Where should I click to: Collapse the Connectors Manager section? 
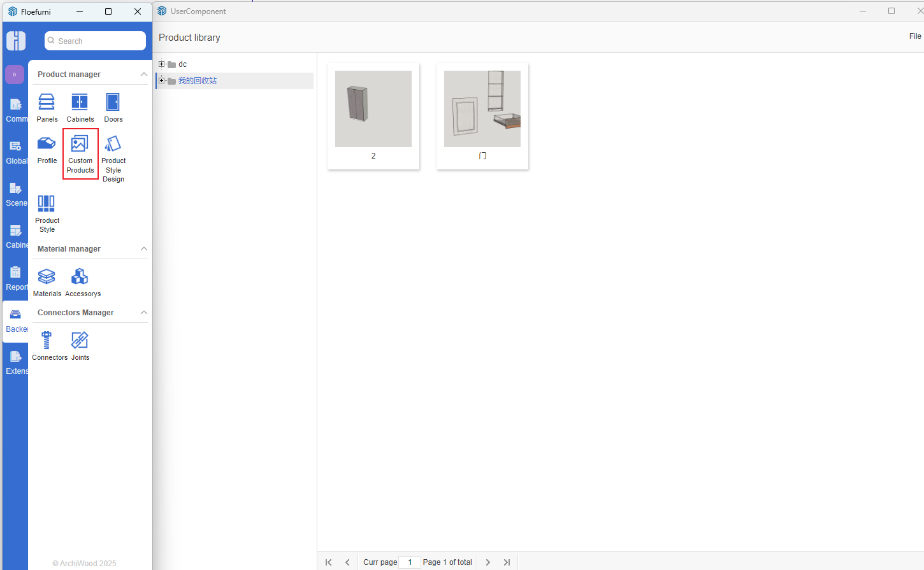(143, 313)
